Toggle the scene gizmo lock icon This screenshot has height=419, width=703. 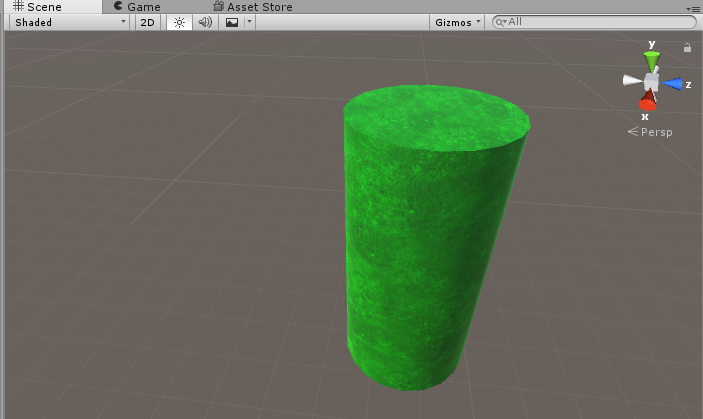[687, 48]
